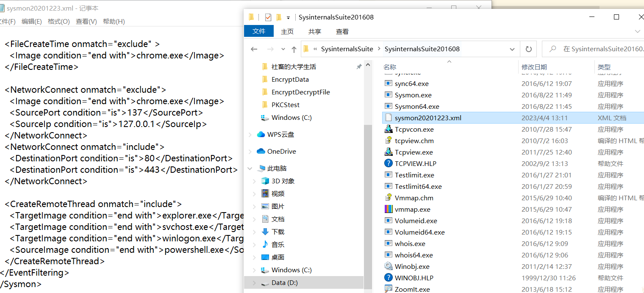Open Notepad's 帮助(H) menu

[x=114, y=21]
